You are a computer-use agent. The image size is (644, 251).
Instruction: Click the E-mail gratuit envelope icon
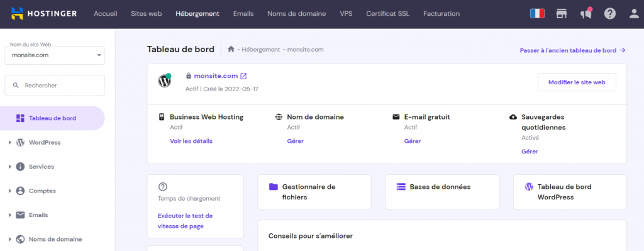click(x=396, y=117)
